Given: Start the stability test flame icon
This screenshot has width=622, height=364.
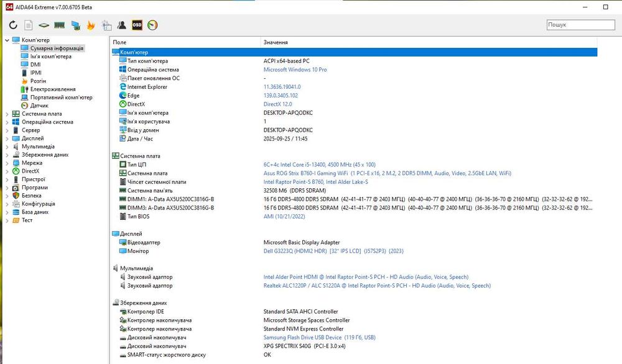Looking at the screenshot, I should pyautogui.click(x=91, y=25).
